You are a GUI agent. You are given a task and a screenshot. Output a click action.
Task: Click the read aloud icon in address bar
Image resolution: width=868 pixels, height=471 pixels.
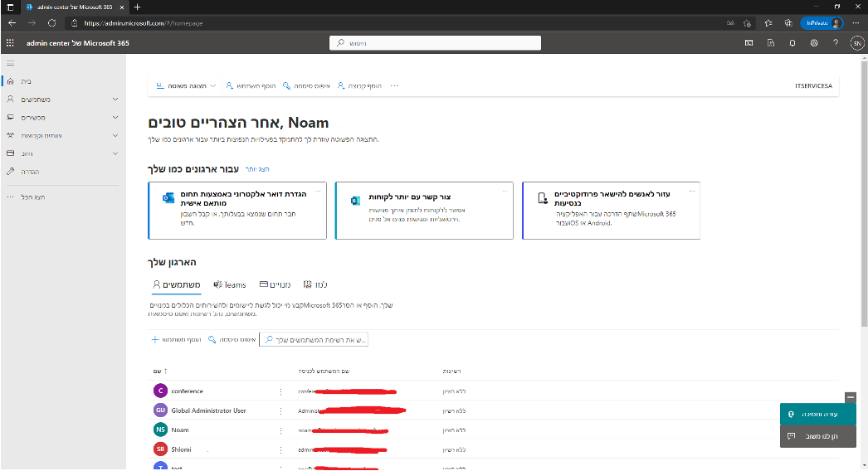730,23
